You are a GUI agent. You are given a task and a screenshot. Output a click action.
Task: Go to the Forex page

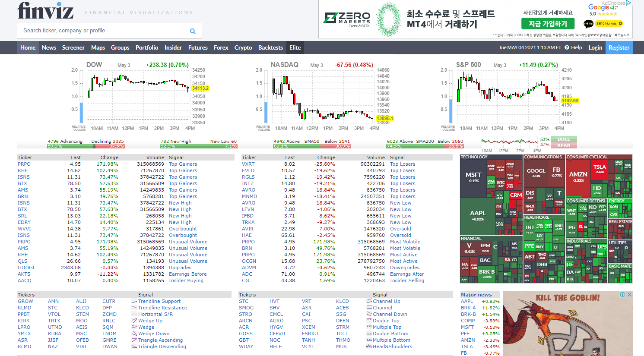pyautogui.click(x=221, y=47)
